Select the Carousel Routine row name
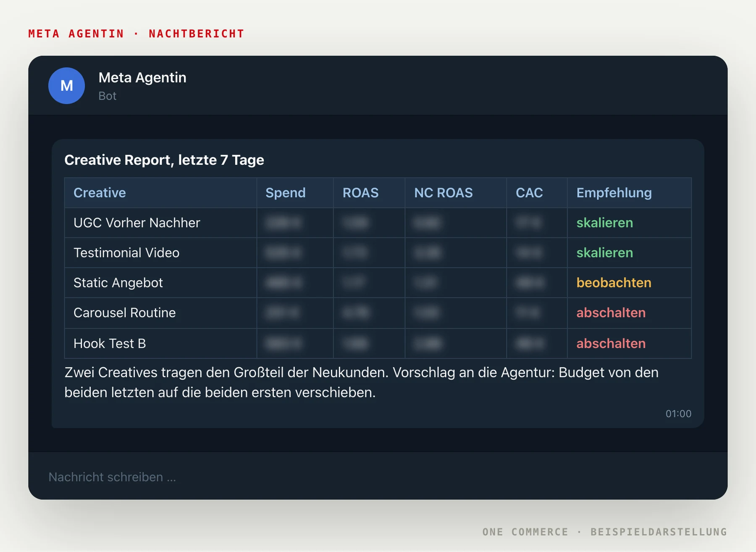756x552 pixels. point(125,313)
